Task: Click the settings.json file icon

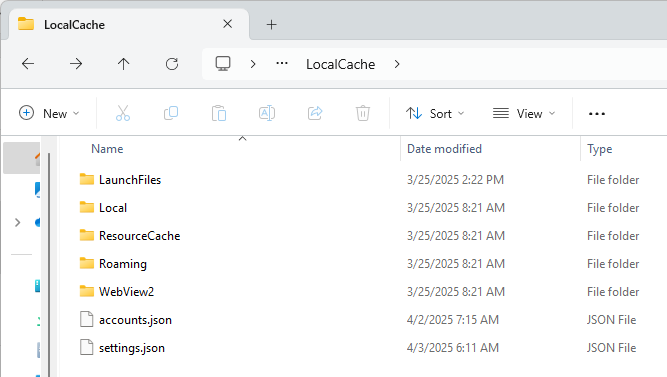Action: (87, 347)
